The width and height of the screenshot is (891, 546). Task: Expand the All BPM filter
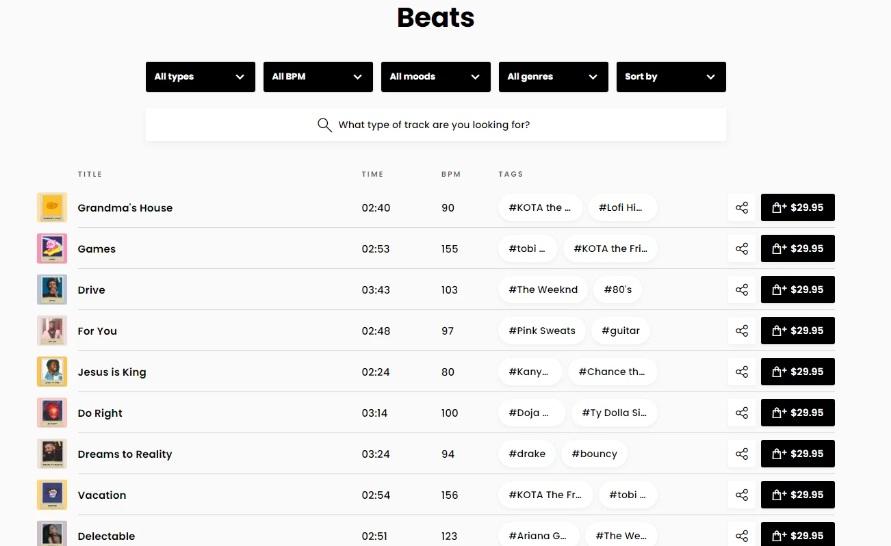(318, 77)
